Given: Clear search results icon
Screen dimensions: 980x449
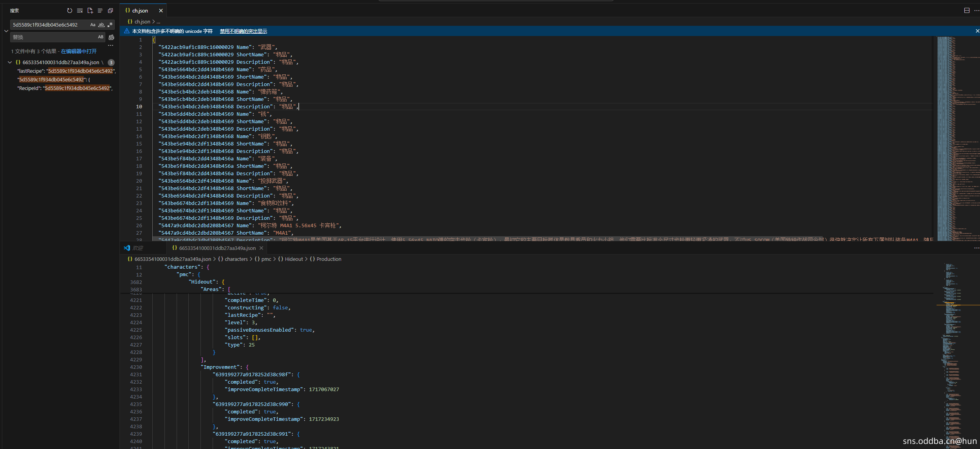Looking at the screenshot, I should coord(80,11).
